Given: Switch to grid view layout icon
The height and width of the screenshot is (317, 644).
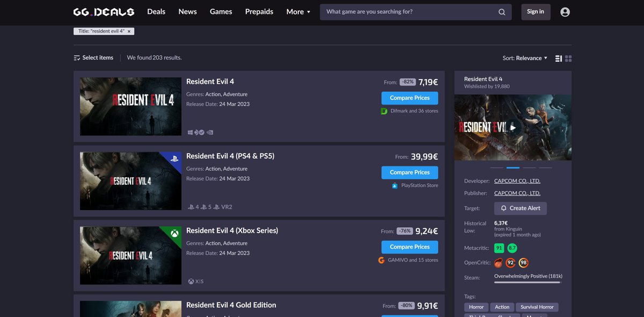Looking at the screenshot, I should pyautogui.click(x=568, y=58).
